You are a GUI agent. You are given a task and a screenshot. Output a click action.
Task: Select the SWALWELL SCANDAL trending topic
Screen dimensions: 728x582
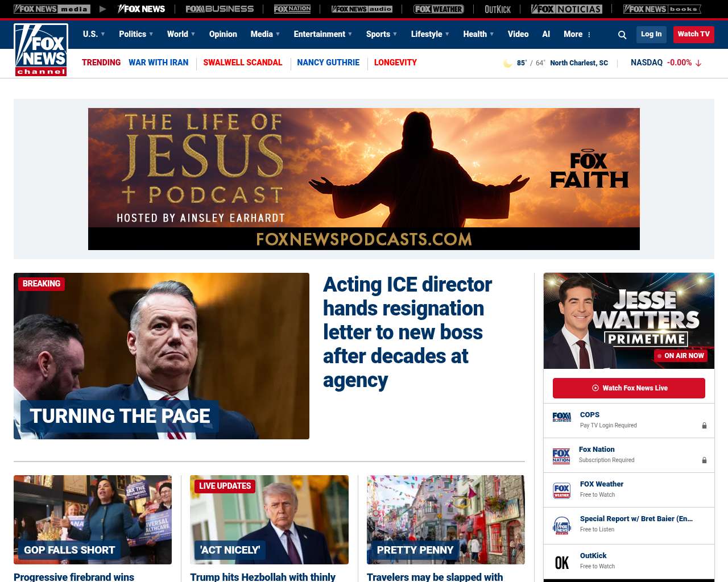pyautogui.click(x=243, y=63)
